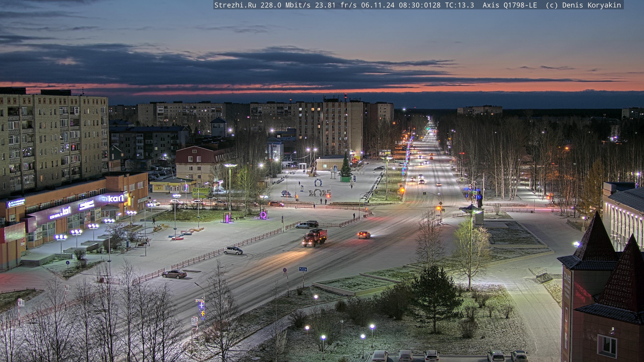Select the TC:13.3 reading

[460, 5]
